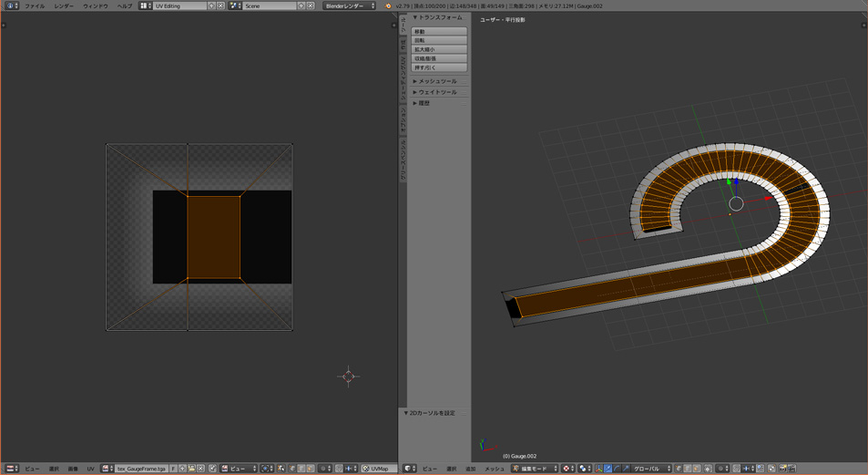
Task: Click the 押す/引く button
Action: pos(439,67)
